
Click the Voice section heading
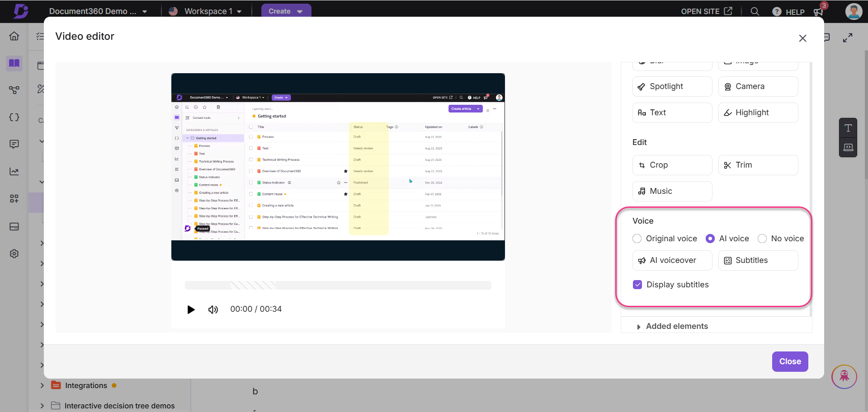point(643,221)
